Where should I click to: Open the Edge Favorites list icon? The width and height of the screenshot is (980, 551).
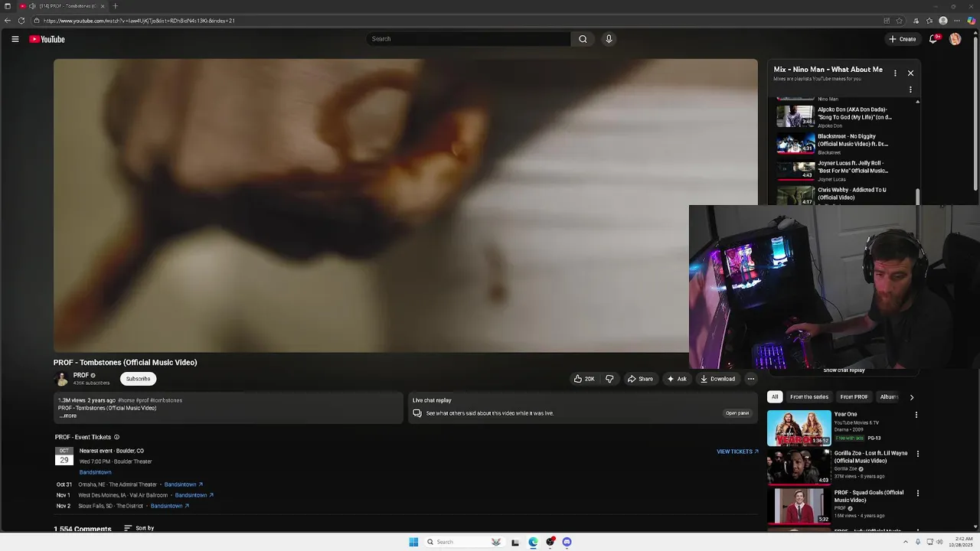tap(929, 21)
